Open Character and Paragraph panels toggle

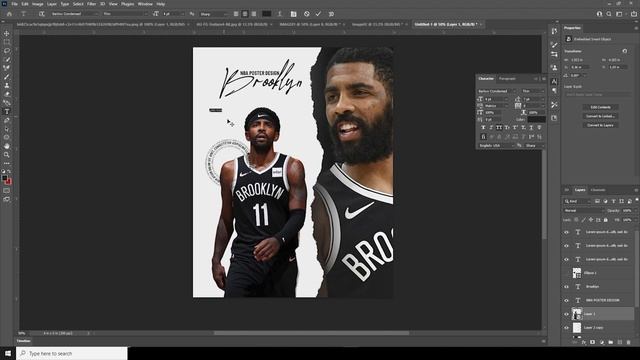pos(293,14)
